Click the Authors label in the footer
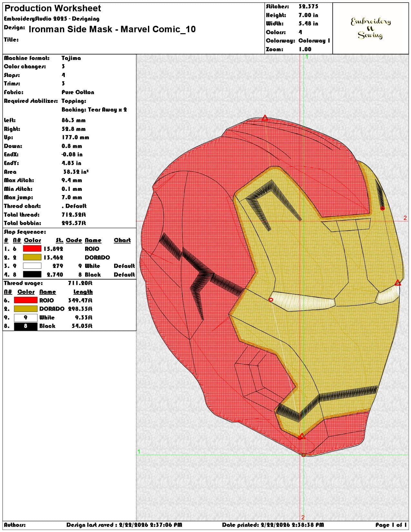The image size is (411, 532). [x=15, y=525]
